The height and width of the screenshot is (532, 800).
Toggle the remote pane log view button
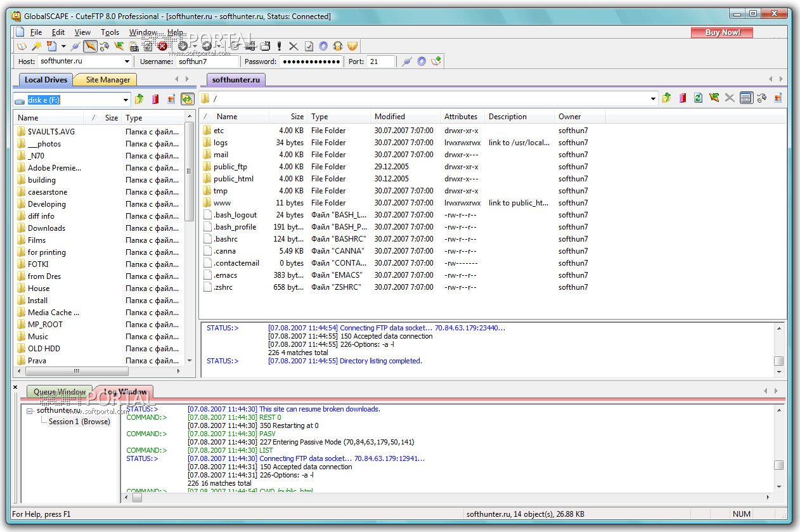(x=746, y=98)
